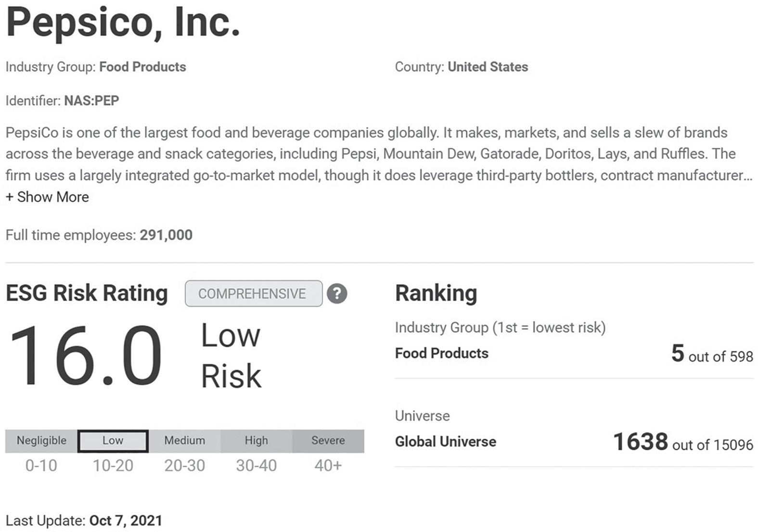Click the full time employees figure 291,000
This screenshot has height=532, width=758.
coord(166,235)
